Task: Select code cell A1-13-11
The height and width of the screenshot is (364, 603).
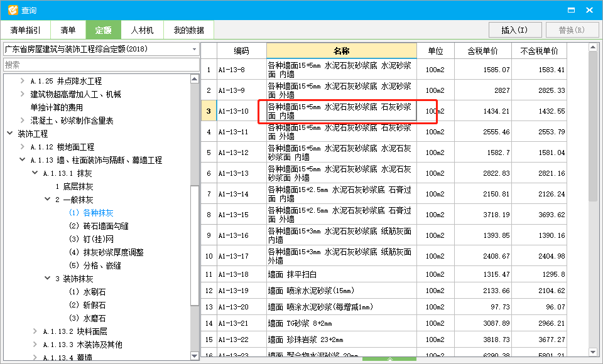Action: pos(241,132)
